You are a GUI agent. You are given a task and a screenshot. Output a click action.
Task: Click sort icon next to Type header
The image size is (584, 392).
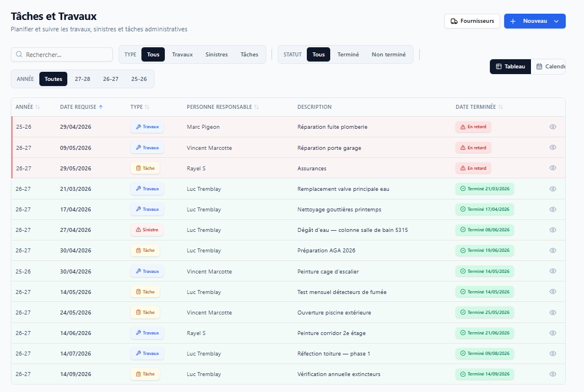pos(147,107)
